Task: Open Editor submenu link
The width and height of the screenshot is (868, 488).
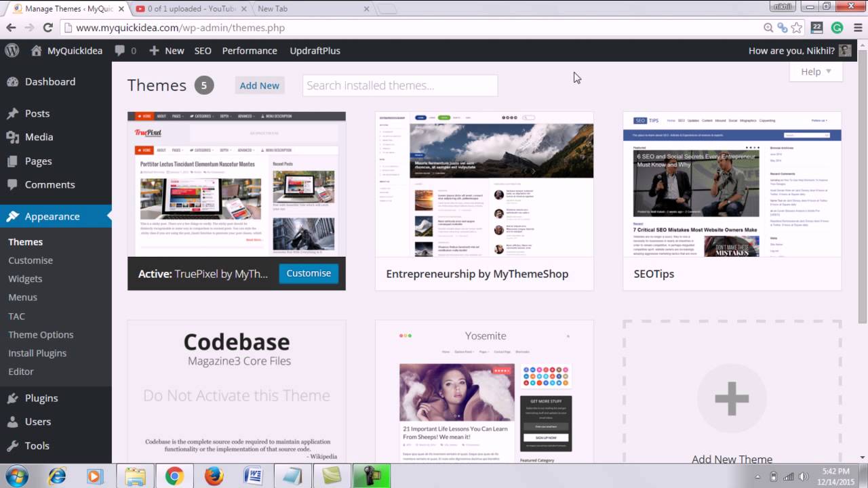Action: (x=21, y=371)
